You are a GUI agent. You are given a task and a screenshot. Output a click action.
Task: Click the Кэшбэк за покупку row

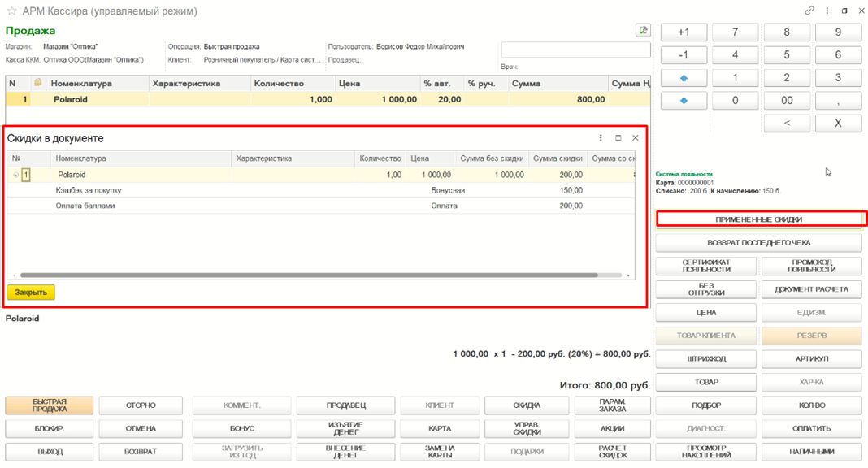321,190
